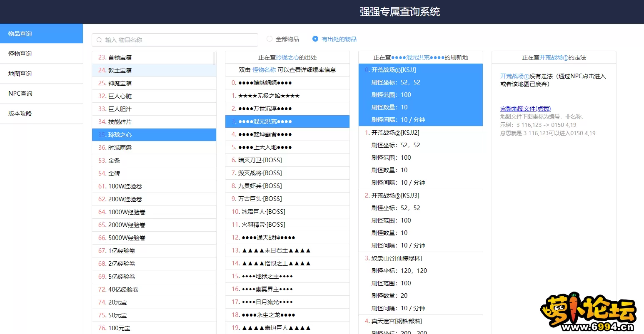The height and width of the screenshot is (334, 644).
Task: Select monster 2. ●●●●万世沉浮●●●●
Action: [x=287, y=109]
